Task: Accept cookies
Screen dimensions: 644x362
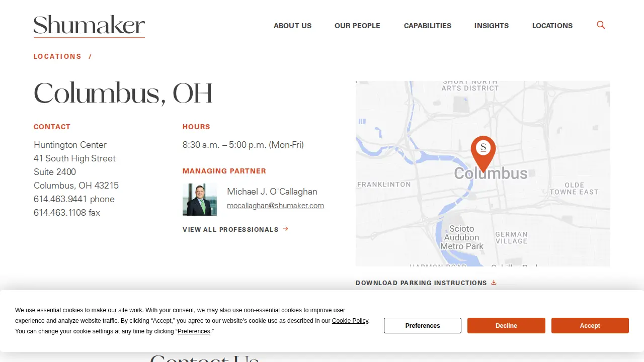Action: click(x=590, y=325)
